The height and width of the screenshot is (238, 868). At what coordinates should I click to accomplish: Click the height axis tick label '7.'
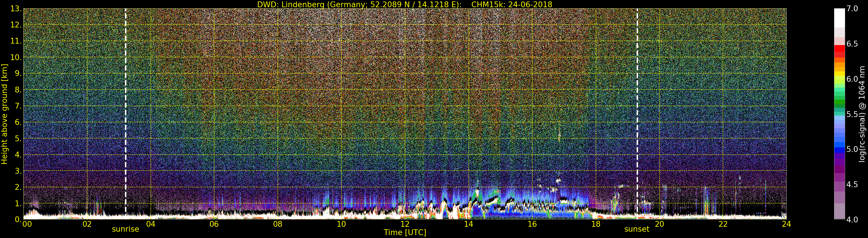click(x=18, y=106)
